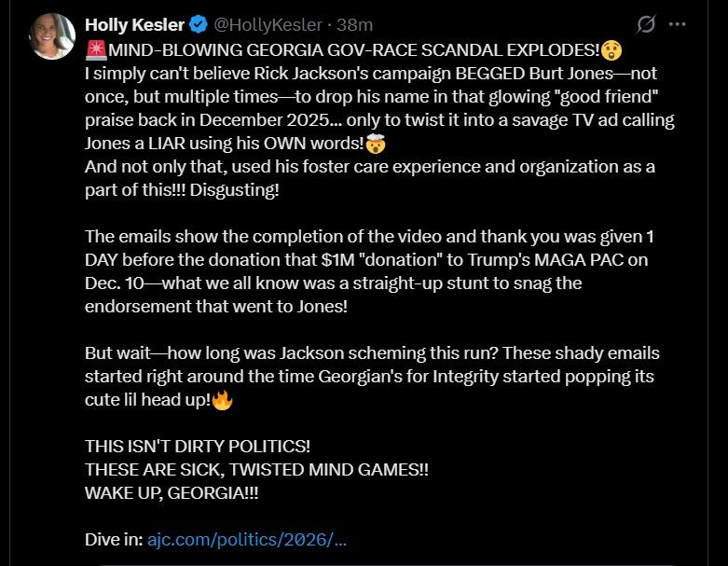This screenshot has width=728, height=566.
Task: Click THESE ARE SICK, TWISTED MIND GAMES line
Action: [x=256, y=469]
